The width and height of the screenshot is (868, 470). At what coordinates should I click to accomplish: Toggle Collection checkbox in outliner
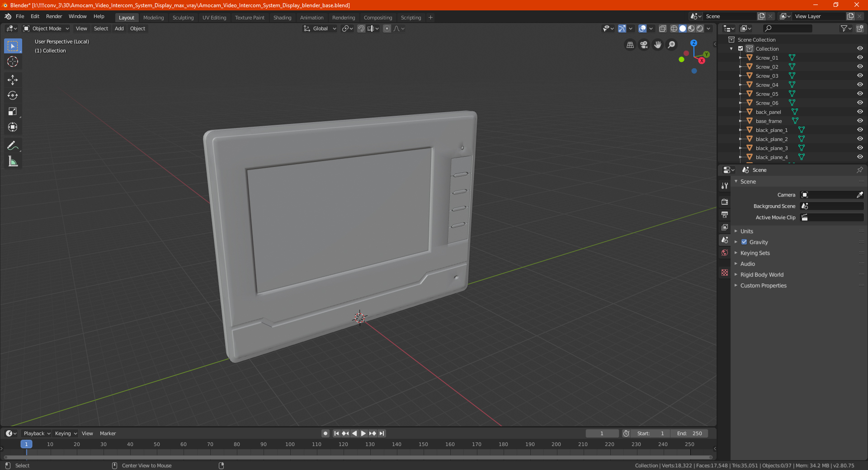click(x=741, y=49)
